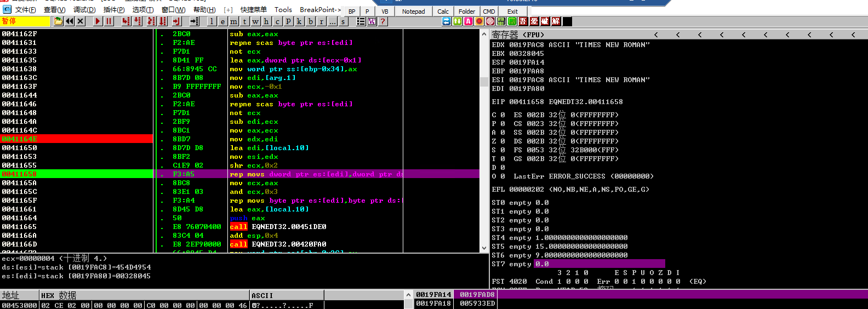Screen dimensions: 868x309
Task: Launch Calc button
Action: [443, 12]
